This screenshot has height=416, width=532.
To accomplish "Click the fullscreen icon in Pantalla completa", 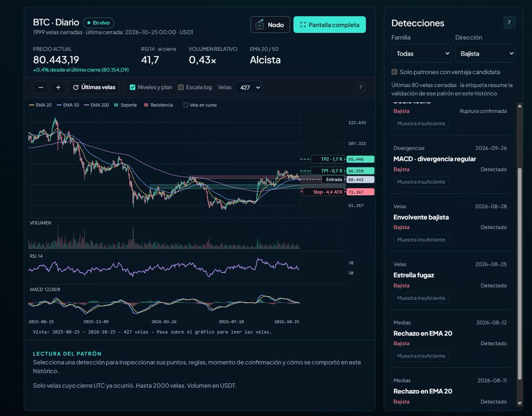I will 303,25.
